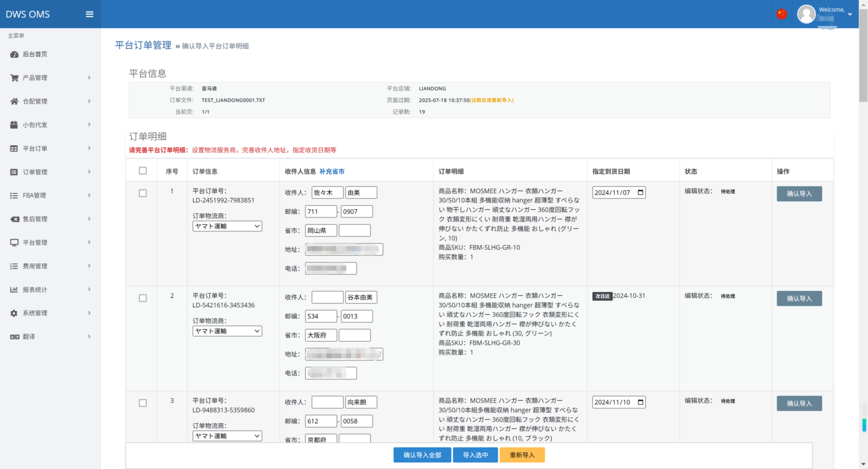Screen dimensions: 868x469
Task: Open calendar picker for date 2024/11/07
Action: (640, 193)
